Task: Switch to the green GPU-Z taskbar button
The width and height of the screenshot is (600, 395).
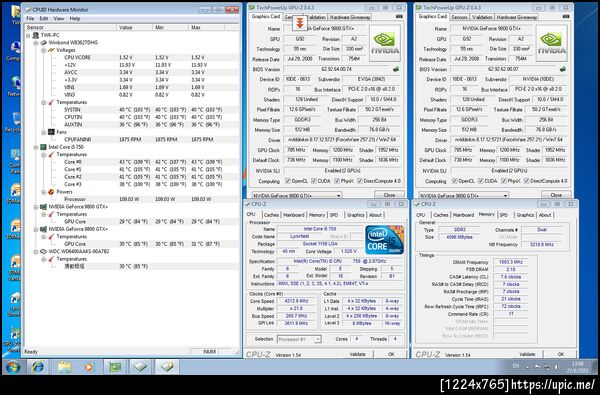Action: 115,367
